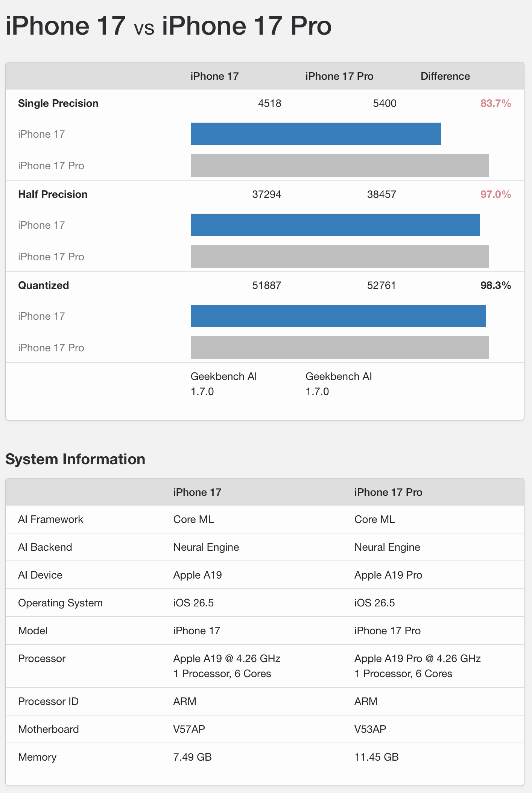The width and height of the screenshot is (532, 793).
Task: Click the Memory row label
Action: [x=37, y=757]
